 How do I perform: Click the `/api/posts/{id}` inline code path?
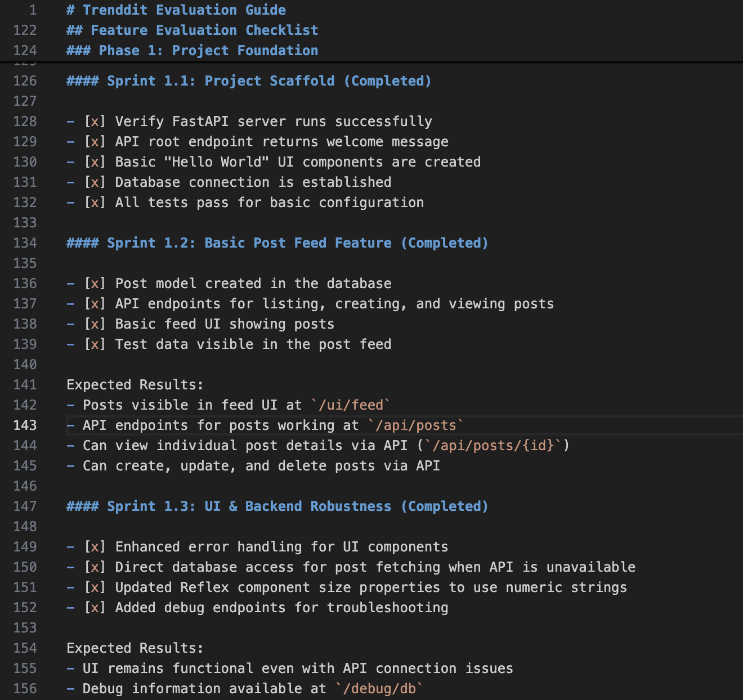tap(493, 446)
